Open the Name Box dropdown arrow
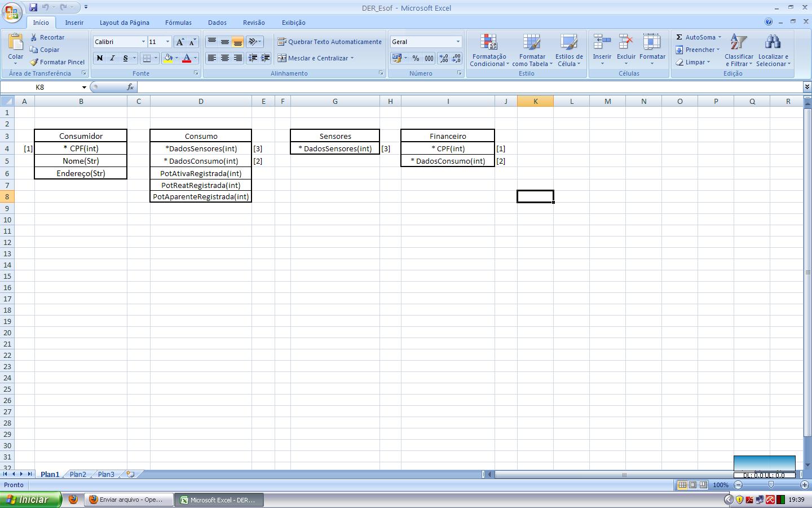 [84, 87]
